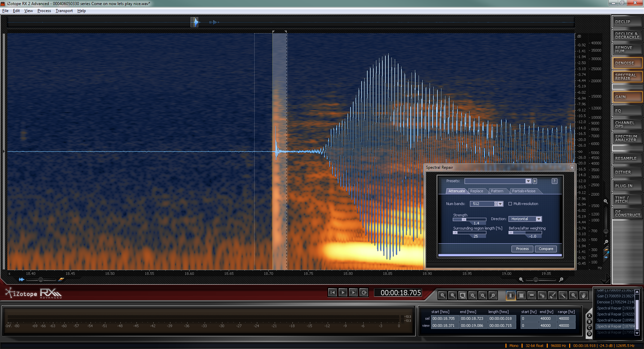This screenshot has height=349, width=644.
Task: Open the Process menu
Action: pyautogui.click(x=44, y=11)
